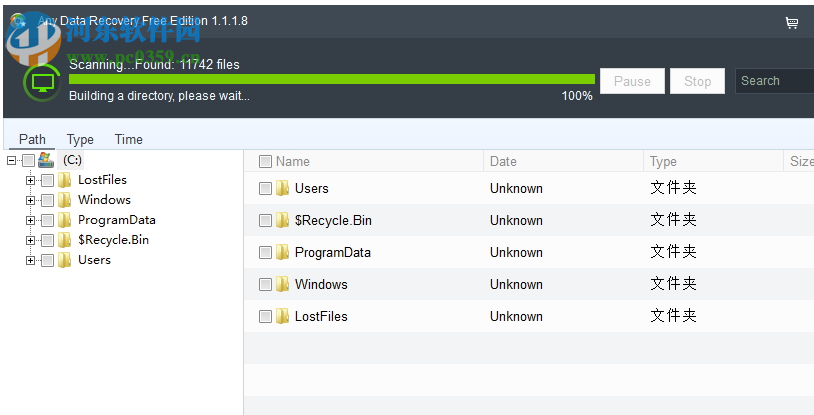Click the Pause button
Screen dimensions: 814x415
coord(632,81)
